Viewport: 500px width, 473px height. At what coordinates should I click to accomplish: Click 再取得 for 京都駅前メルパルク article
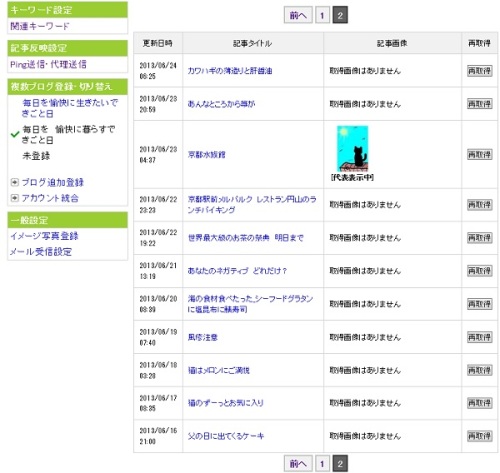click(x=479, y=204)
